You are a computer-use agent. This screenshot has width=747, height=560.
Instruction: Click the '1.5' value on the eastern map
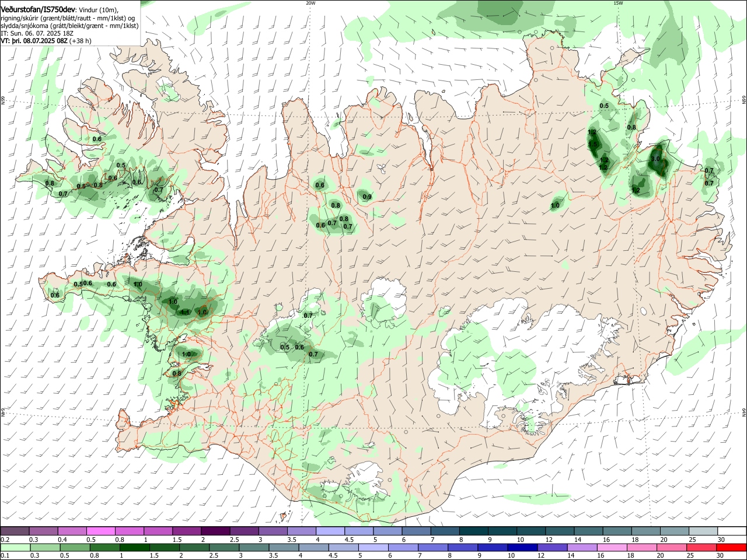(x=594, y=144)
